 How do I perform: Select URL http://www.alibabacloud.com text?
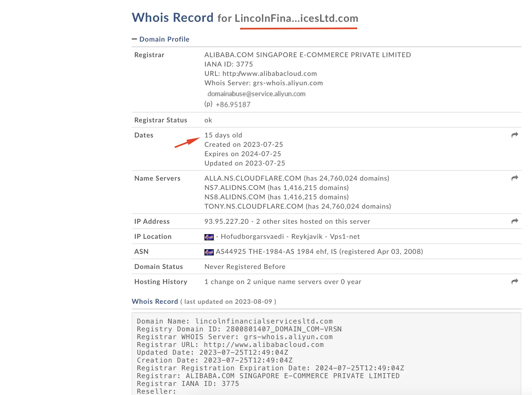[x=261, y=74]
